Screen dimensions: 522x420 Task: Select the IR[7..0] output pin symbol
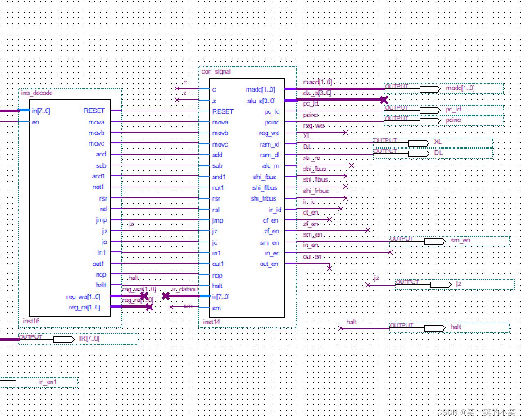(x=64, y=339)
